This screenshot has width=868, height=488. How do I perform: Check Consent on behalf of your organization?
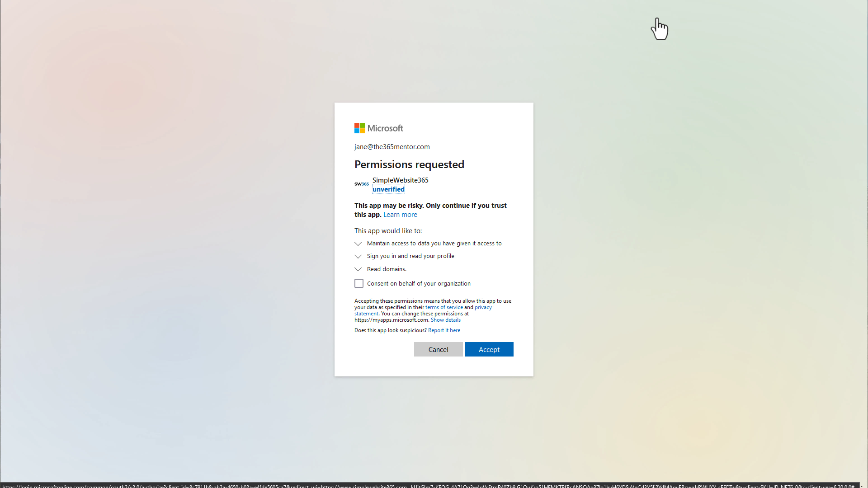359,283
